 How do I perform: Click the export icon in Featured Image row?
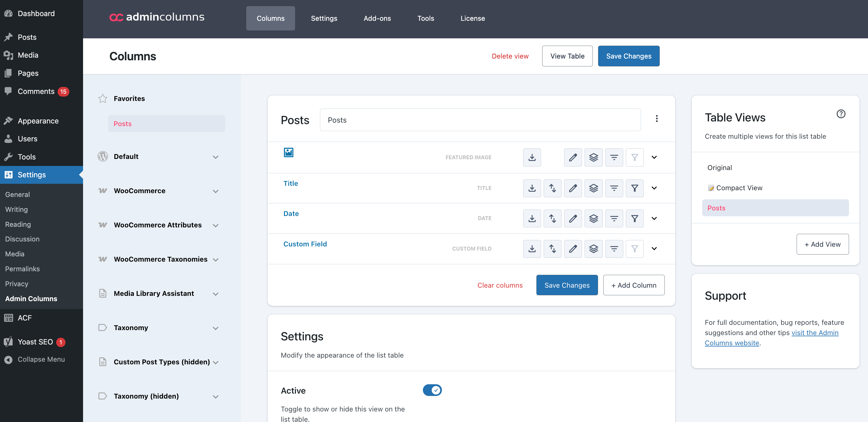point(532,157)
